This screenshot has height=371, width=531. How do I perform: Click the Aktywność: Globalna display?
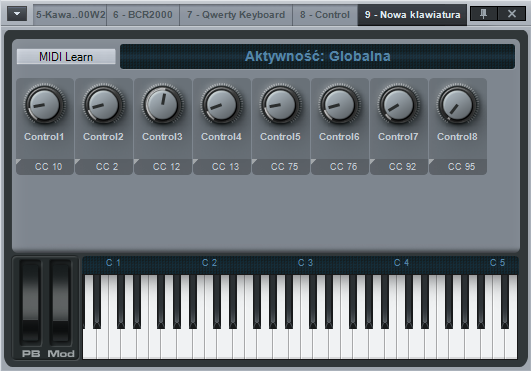[x=317, y=57]
